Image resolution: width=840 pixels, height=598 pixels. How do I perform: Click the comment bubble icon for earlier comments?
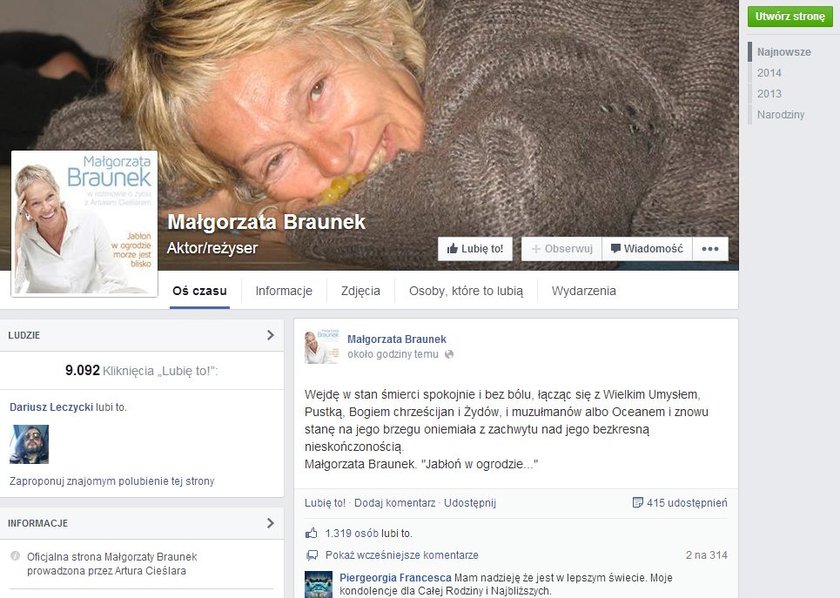311,555
